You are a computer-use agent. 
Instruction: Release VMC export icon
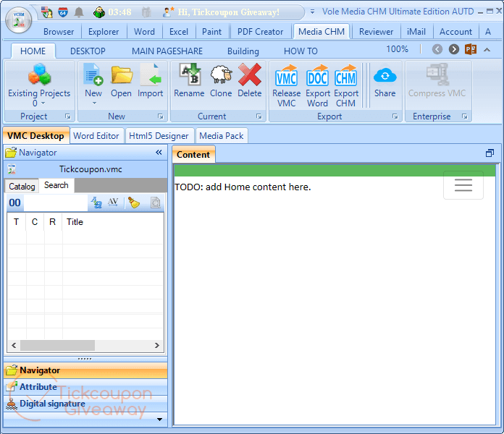[286, 85]
